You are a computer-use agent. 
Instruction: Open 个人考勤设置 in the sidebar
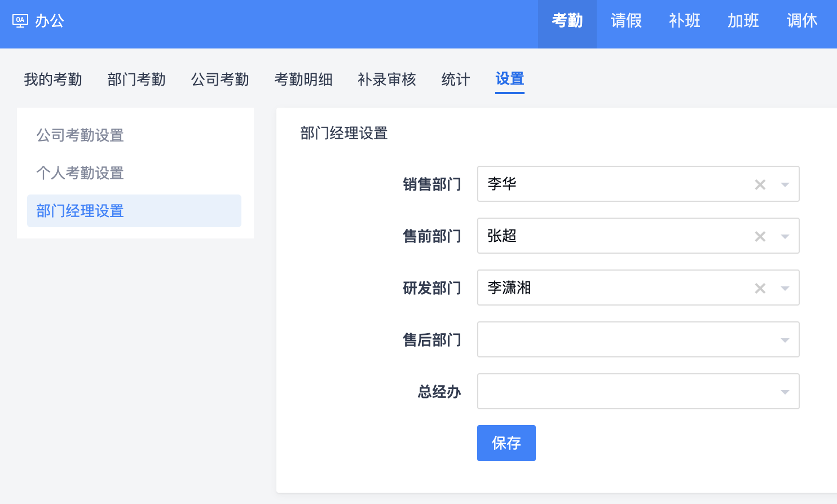click(x=80, y=173)
